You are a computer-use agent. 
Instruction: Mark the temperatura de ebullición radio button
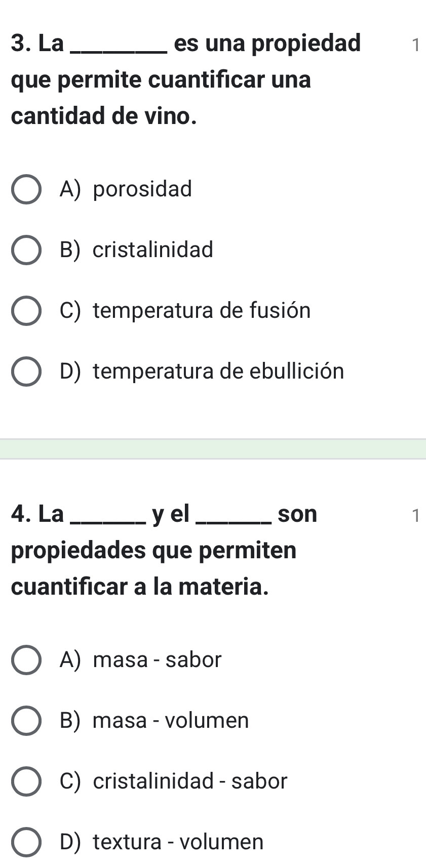pos(26,371)
